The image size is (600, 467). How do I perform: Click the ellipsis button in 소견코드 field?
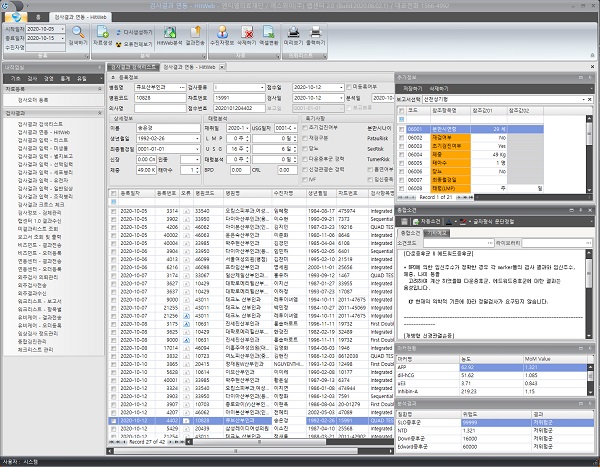[490, 243]
